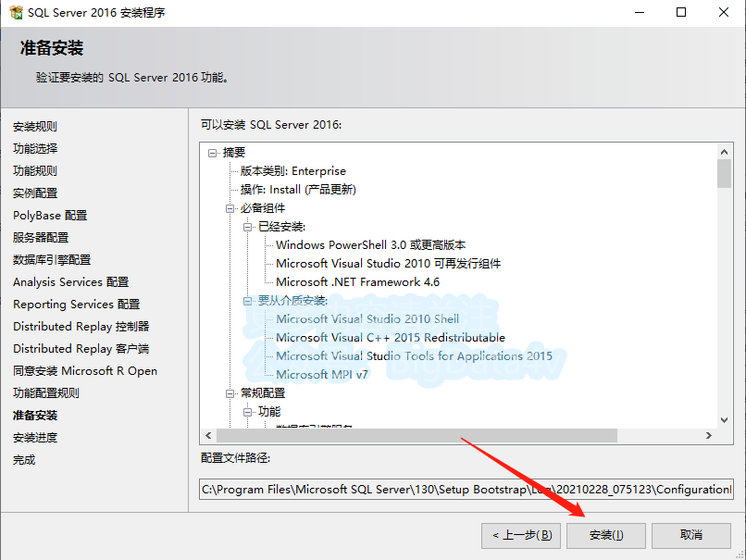Select Visual Studio Tools for Applications 2015

click(415, 356)
